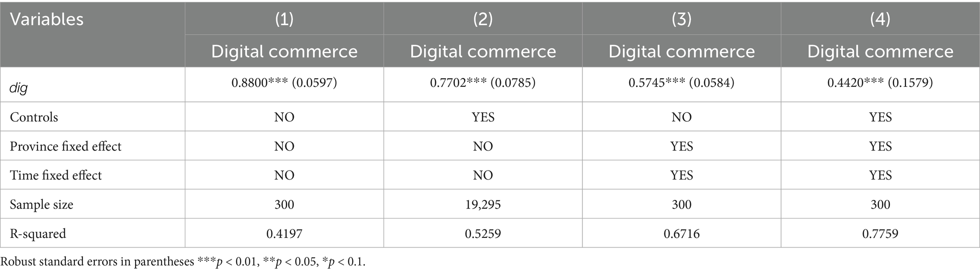
Task: Select column (2) header
Action: point(482,19)
